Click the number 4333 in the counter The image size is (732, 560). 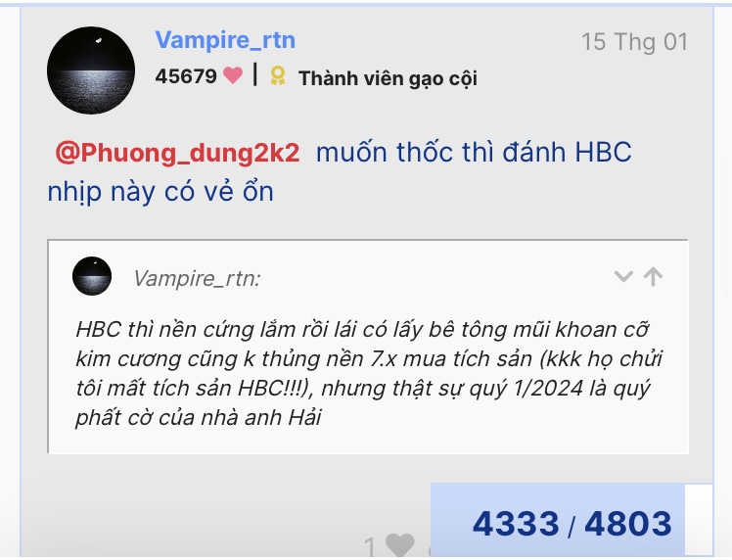pyautogui.click(x=516, y=524)
